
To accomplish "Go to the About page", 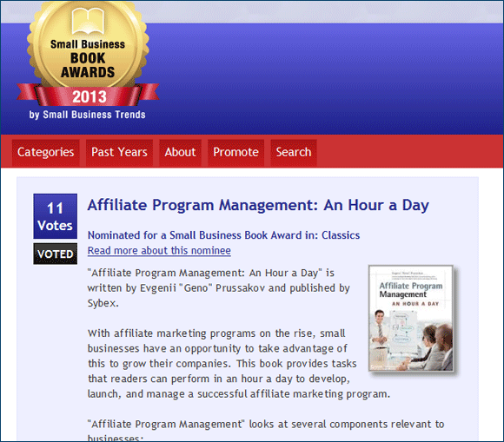I will coord(180,152).
